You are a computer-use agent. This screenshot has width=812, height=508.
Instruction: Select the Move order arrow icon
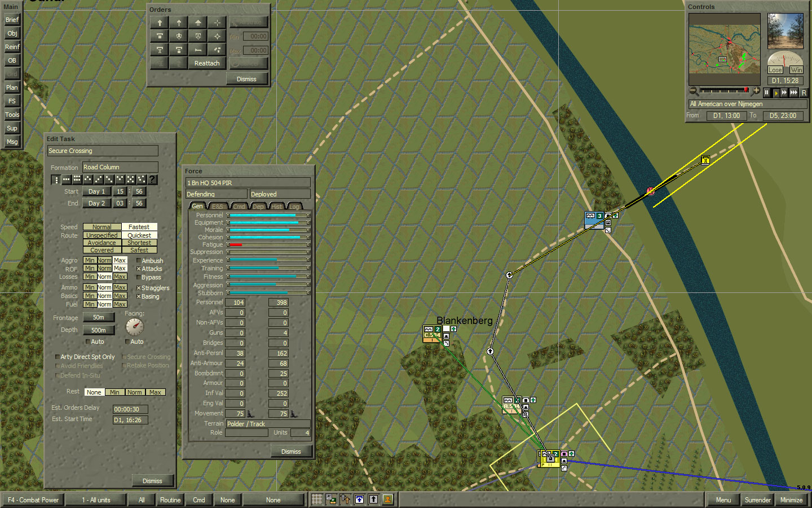160,23
